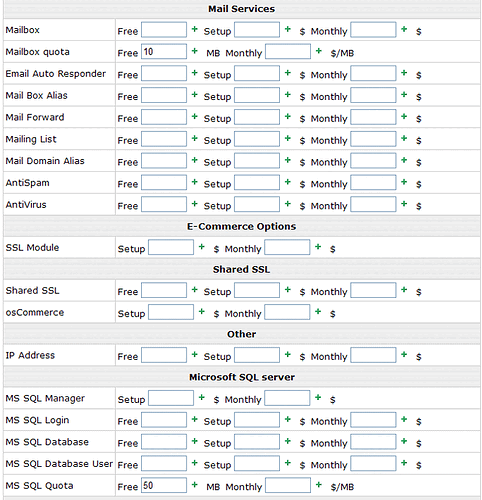Focus Shared SSL Monthly input field
Screen dimensions: 482x500
tap(373, 290)
